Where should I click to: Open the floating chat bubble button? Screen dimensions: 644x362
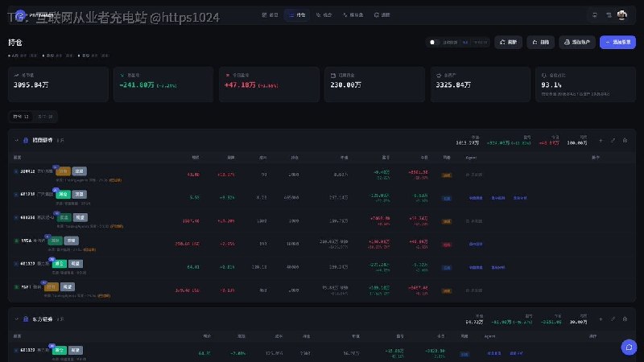pyautogui.click(x=629, y=348)
